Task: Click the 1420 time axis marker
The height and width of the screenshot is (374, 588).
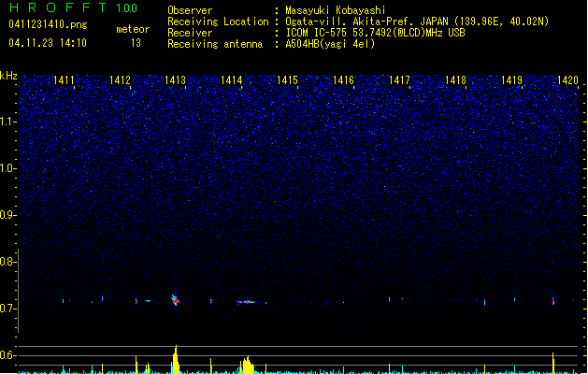Action: [x=567, y=80]
